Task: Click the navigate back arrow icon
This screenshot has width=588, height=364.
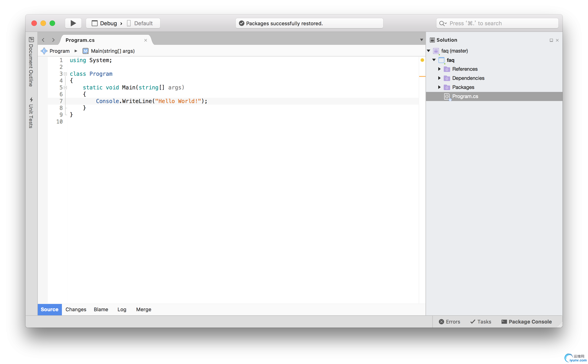Action: (43, 40)
